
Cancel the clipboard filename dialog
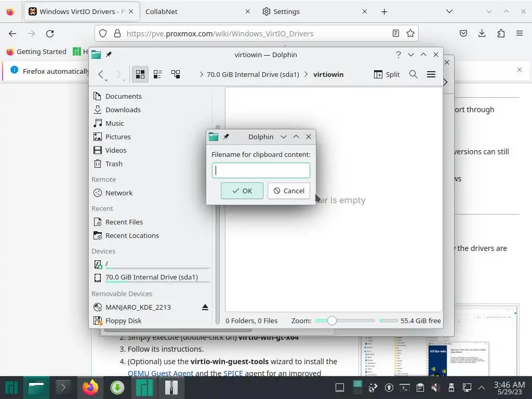289,191
